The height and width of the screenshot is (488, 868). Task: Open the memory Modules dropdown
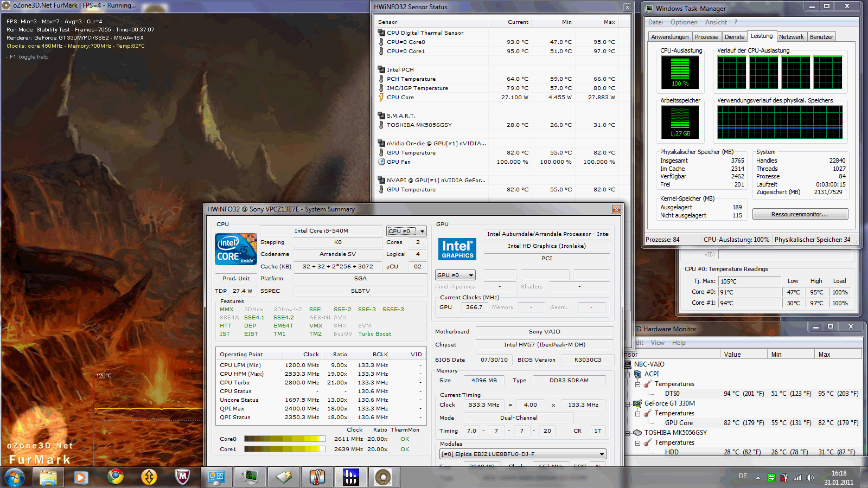click(523, 454)
